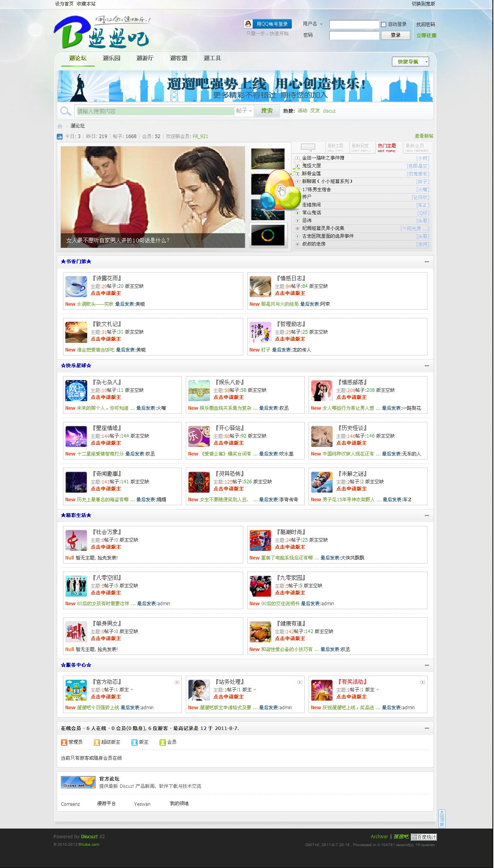Open the 奇闻趣事 forum icon
Image resolution: width=494 pixels, height=868 pixels.
[76, 482]
